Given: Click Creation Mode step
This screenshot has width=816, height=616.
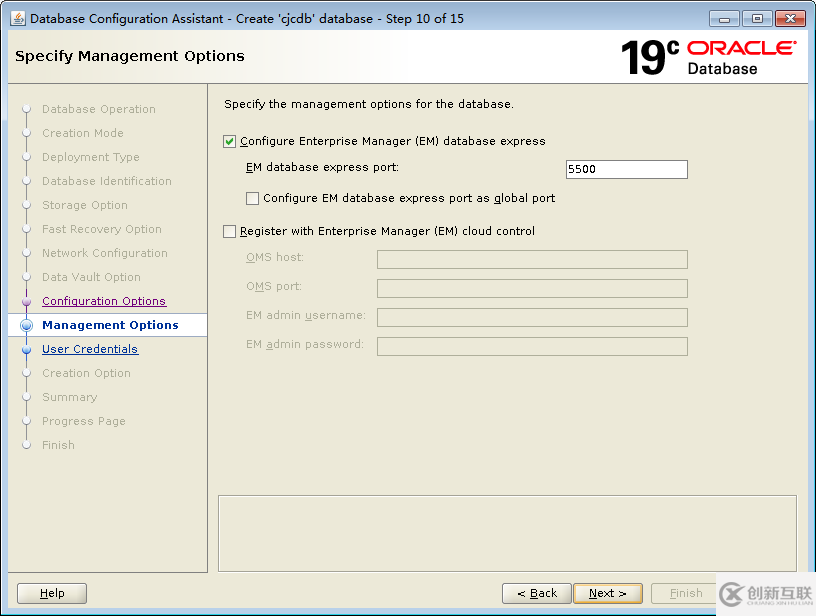Looking at the screenshot, I should [83, 133].
